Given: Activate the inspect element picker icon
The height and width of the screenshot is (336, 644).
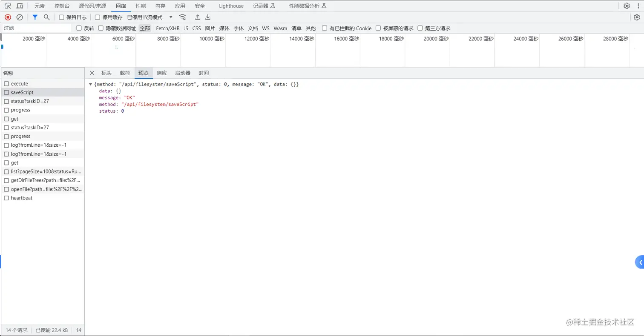Looking at the screenshot, I should pyautogui.click(x=8, y=6).
